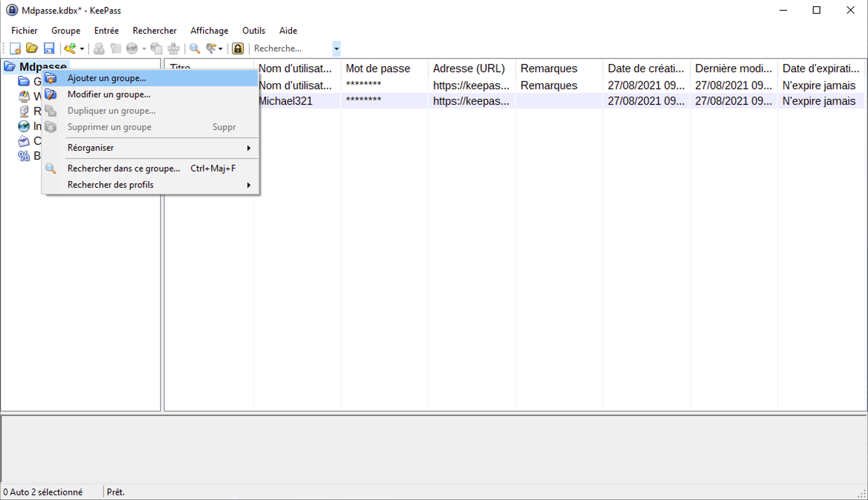Choose Modifier un groupe in context menu
This screenshot has height=500, width=868.
150,94
